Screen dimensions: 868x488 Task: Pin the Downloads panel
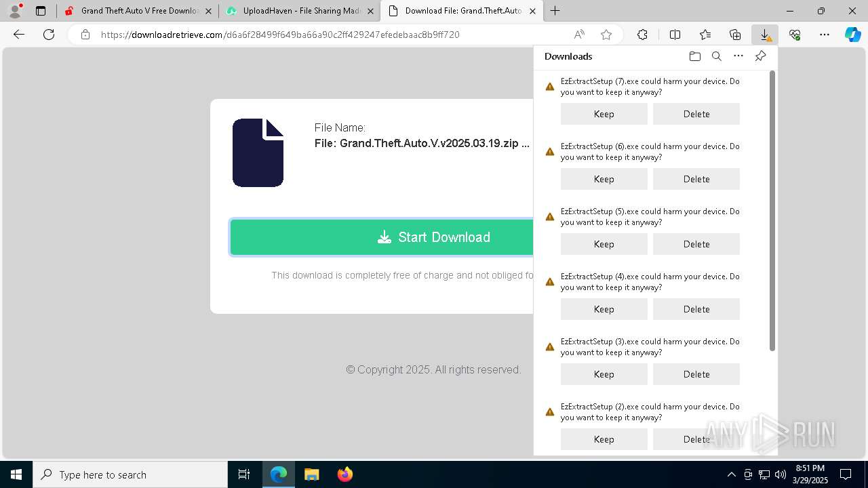[x=760, y=56]
